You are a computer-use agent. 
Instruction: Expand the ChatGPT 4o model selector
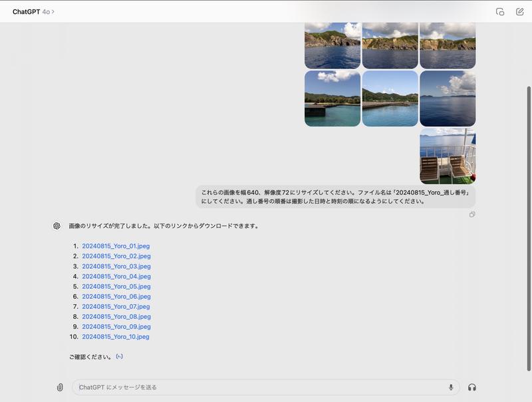pyautogui.click(x=33, y=12)
